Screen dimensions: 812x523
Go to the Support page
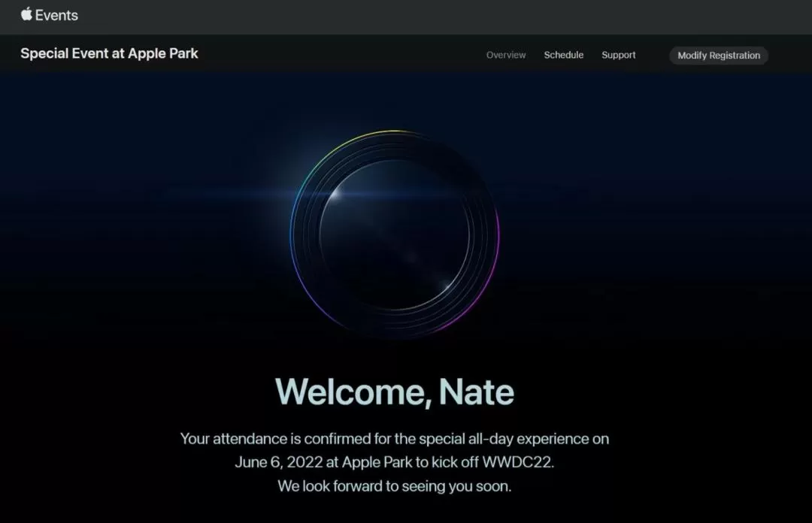point(618,55)
